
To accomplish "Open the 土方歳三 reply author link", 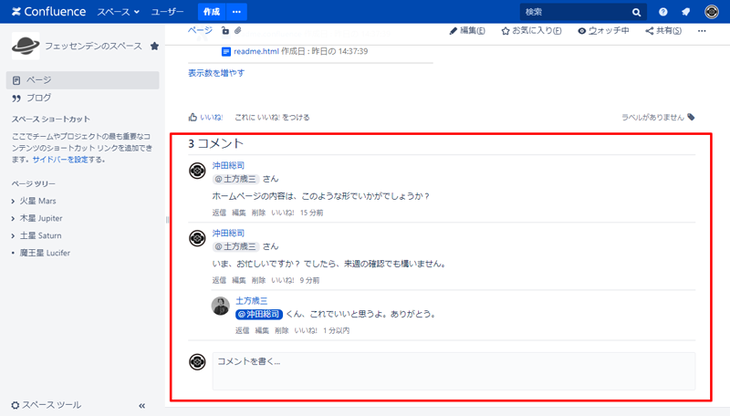I will pos(251,301).
